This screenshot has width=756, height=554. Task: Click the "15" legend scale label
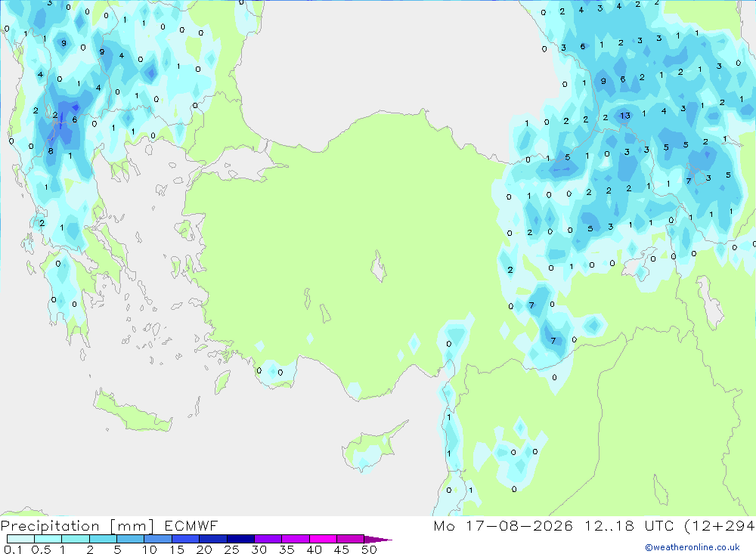(x=177, y=549)
